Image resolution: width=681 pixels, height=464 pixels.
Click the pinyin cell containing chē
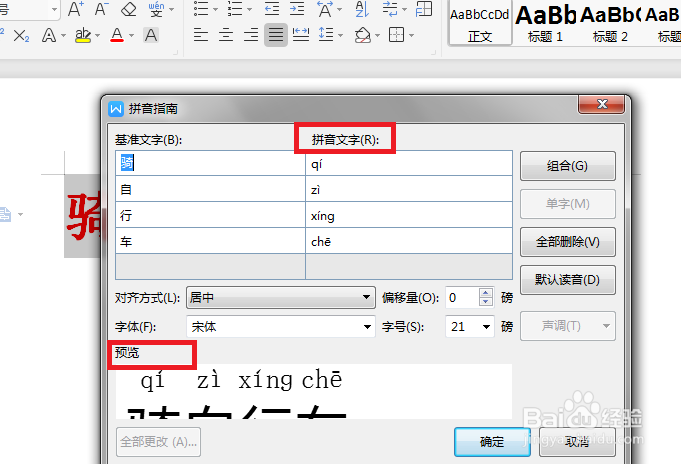click(409, 241)
